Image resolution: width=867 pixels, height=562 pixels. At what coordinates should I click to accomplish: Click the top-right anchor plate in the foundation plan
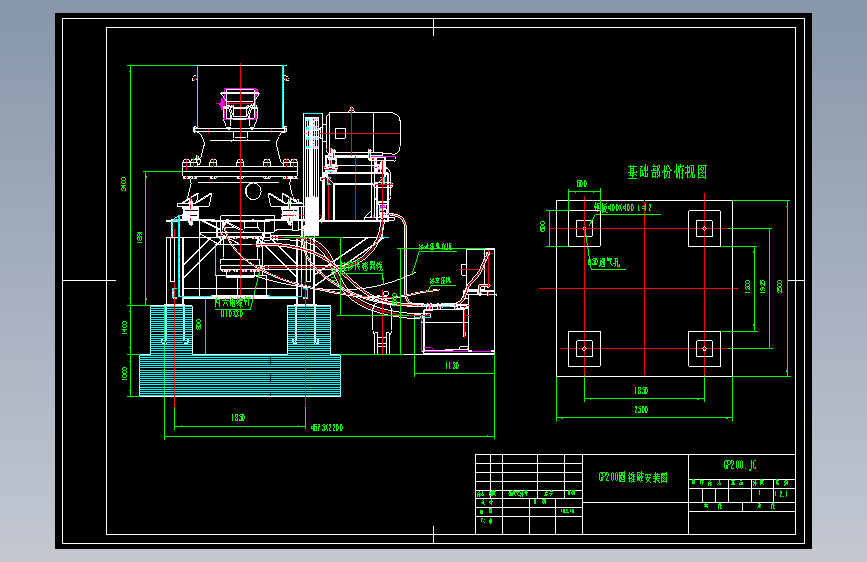(704, 228)
